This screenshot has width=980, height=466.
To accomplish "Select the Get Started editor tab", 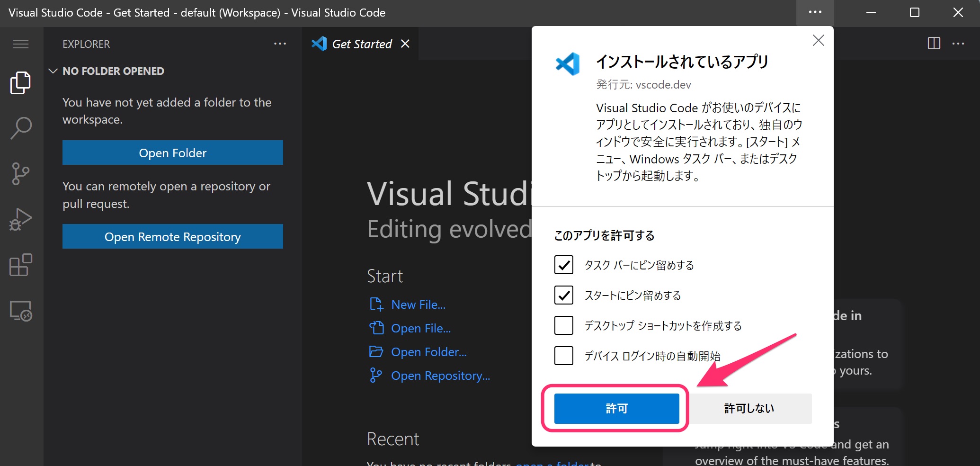I will [360, 44].
